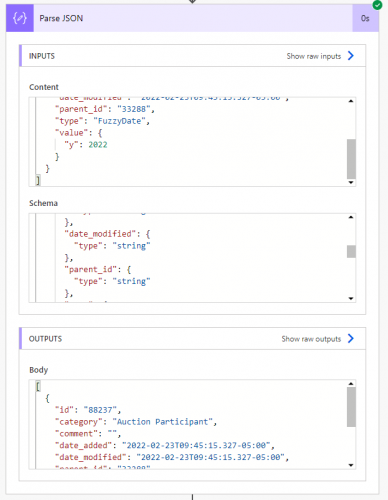The width and height of the screenshot is (388, 500).
Task: Click the Body output scrollbar thumb
Action: [x=351, y=407]
